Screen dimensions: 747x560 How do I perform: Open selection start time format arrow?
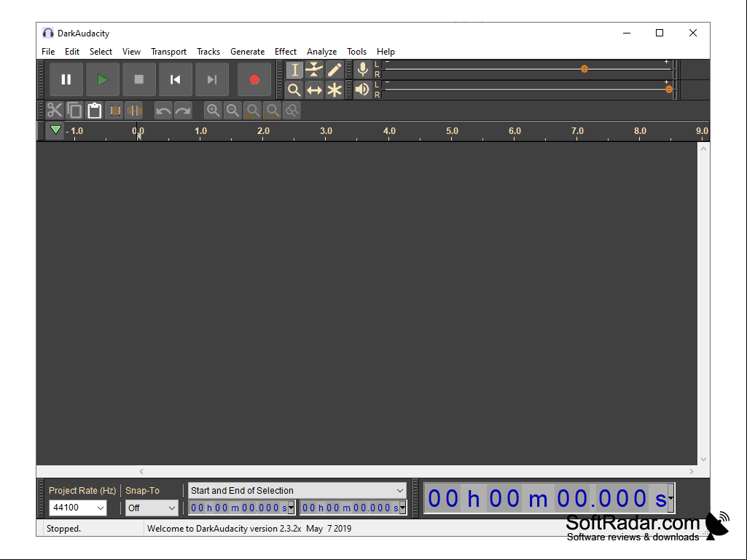coord(291,508)
